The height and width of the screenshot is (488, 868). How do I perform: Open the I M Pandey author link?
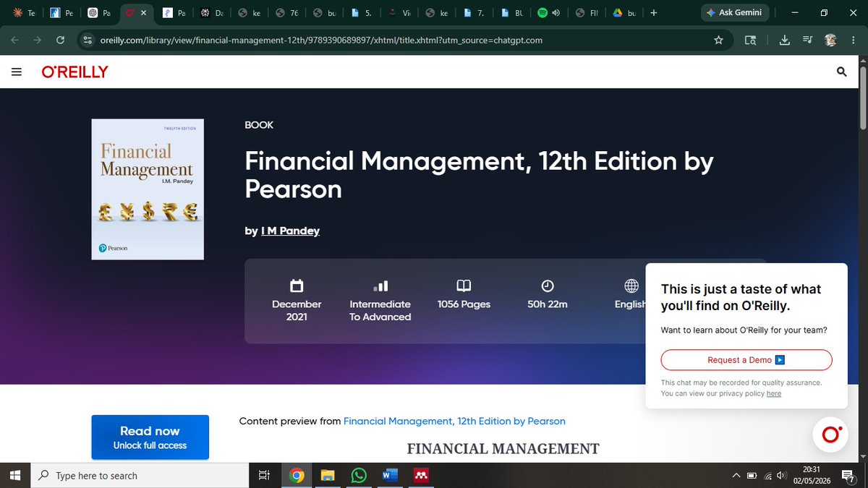click(290, 231)
